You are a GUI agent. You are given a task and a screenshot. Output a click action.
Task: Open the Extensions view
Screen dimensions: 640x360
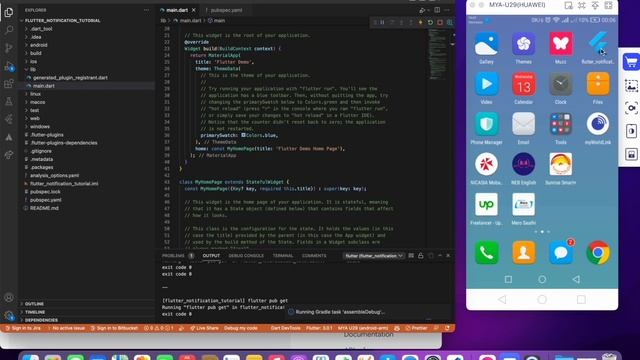pyautogui.click(x=9, y=84)
